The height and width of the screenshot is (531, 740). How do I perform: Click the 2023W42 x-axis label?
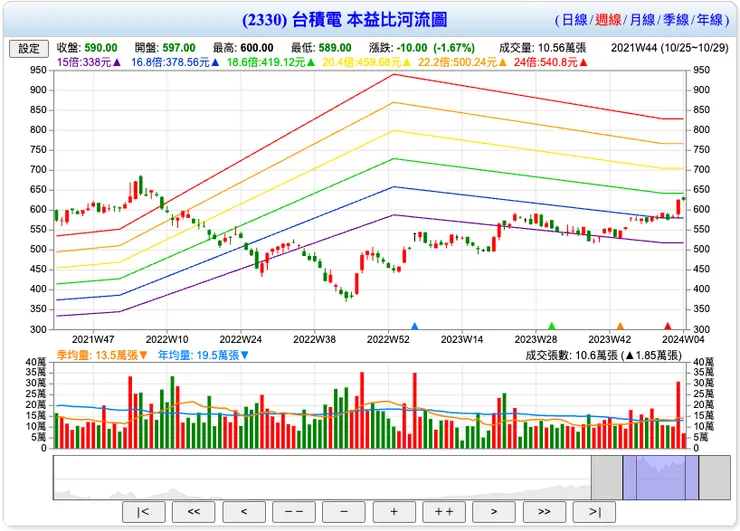[610, 339]
